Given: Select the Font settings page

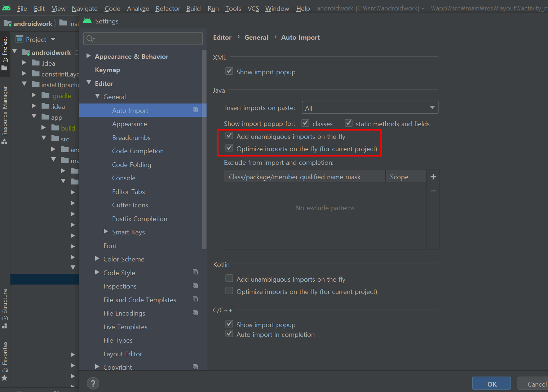Looking at the screenshot, I should coord(110,246).
